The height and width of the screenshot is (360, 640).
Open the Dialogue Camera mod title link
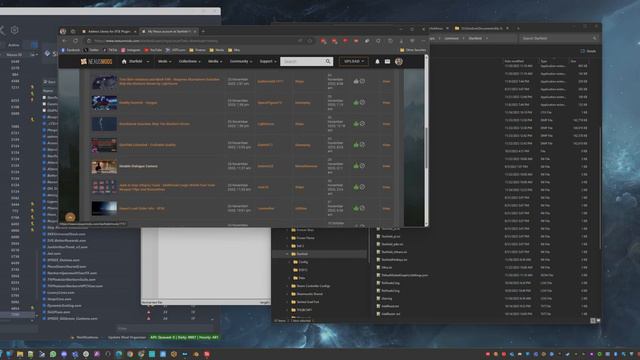[138, 166]
